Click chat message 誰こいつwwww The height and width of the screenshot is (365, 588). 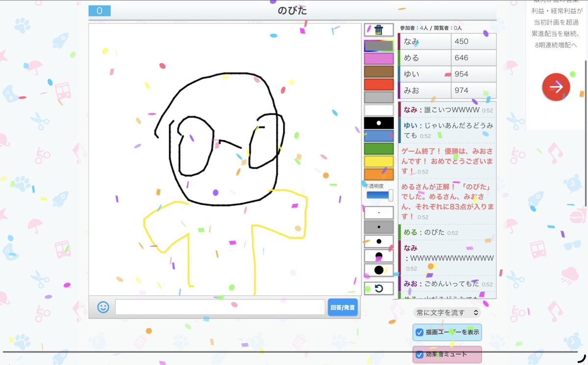coord(452,110)
